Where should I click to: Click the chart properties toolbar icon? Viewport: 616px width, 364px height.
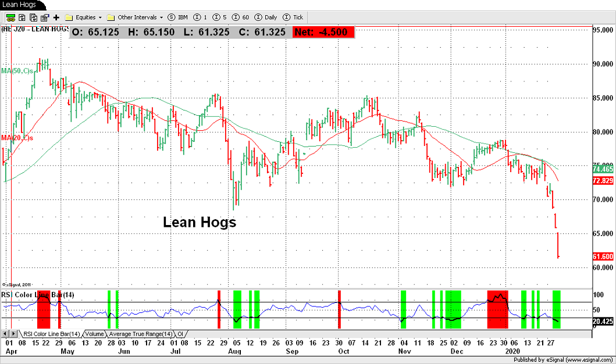(x=45, y=17)
